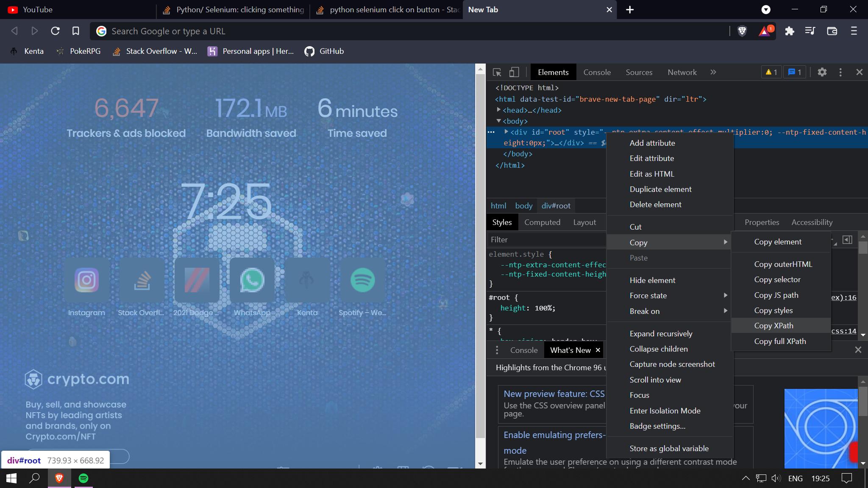Screen dimensions: 868x488
Task: Open the Computed styles tab
Action: [x=542, y=222]
